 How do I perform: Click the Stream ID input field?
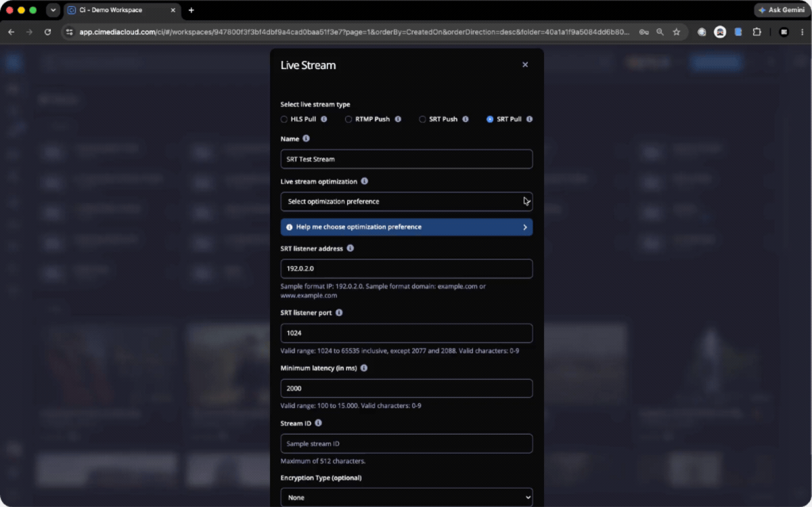407,443
